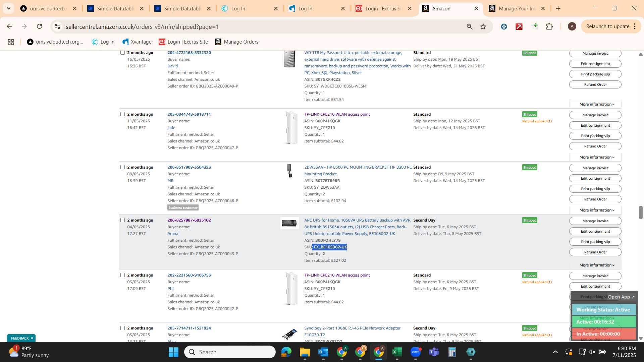Image resolution: width=644 pixels, height=362 pixels.
Task: Select checkbox for order 205-7714711-1521924
Action: [x=122, y=328]
